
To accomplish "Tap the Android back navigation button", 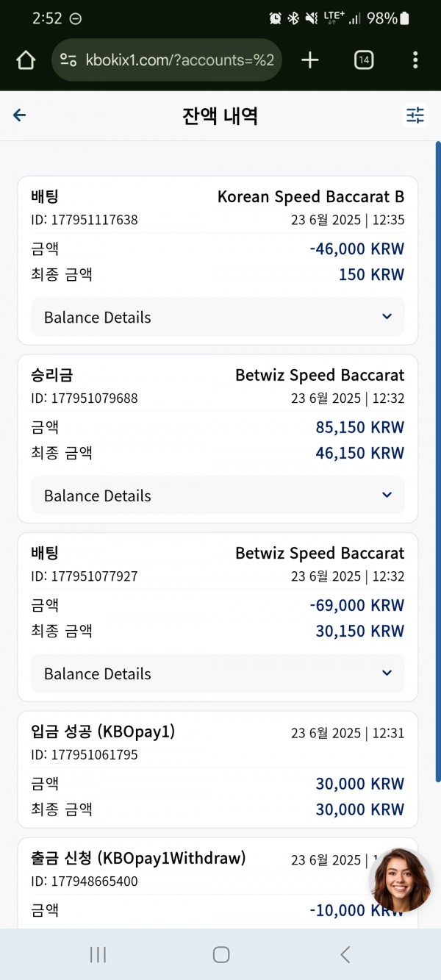I will click(x=345, y=954).
